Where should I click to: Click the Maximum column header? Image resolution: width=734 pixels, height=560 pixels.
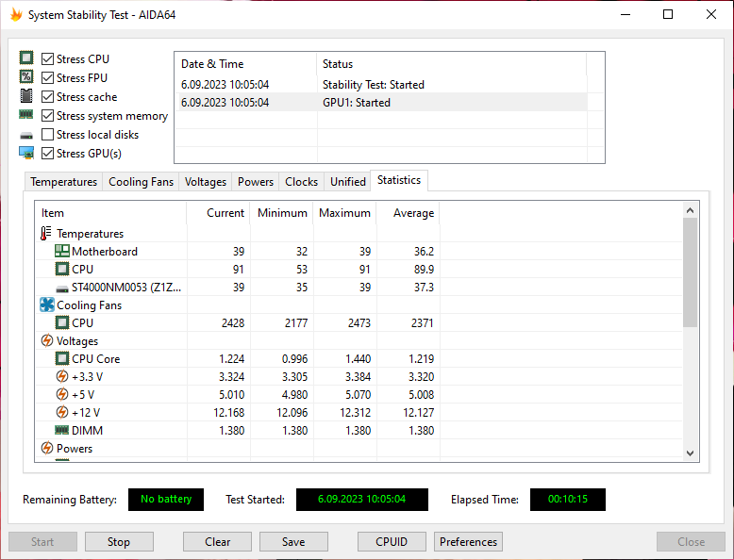pyautogui.click(x=344, y=213)
